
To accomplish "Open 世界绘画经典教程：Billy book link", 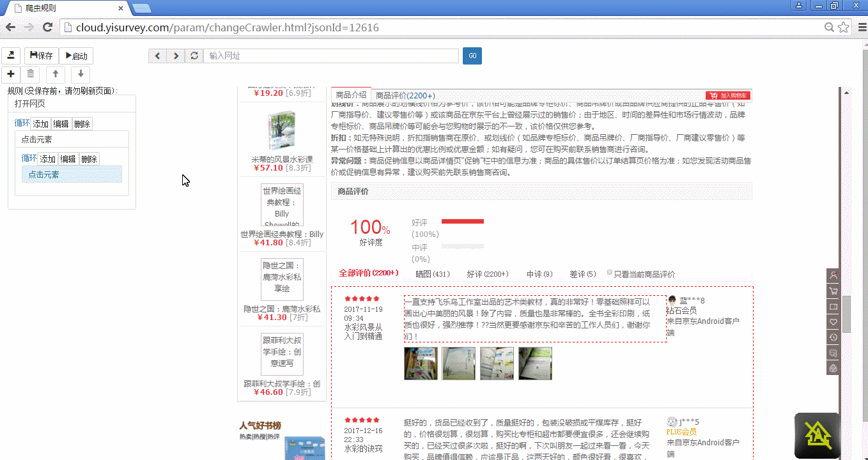I will click(x=282, y=234).
